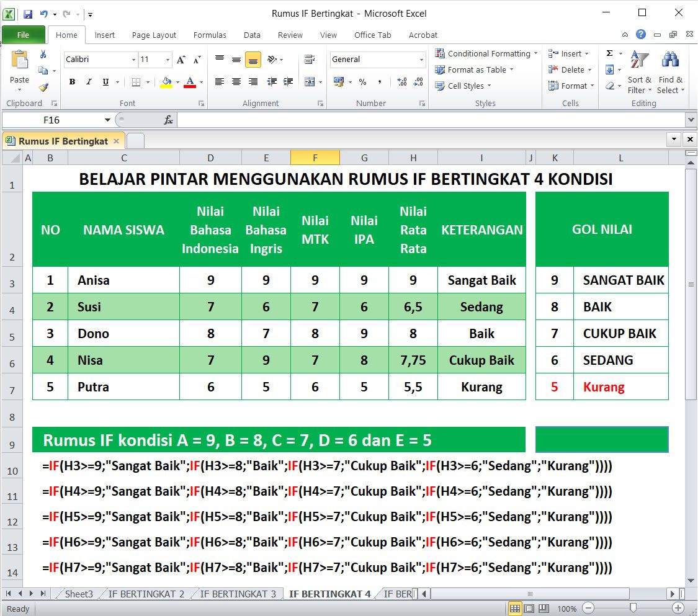Viewport: 698px width, 616px height.
Task: Click the Fill down icon
Action: [x=610, y=69]
